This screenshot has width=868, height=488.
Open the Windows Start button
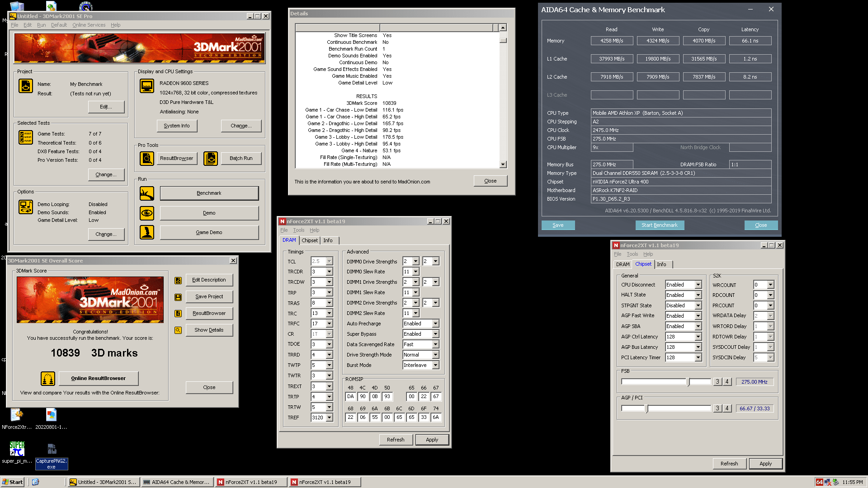point(12,482)
